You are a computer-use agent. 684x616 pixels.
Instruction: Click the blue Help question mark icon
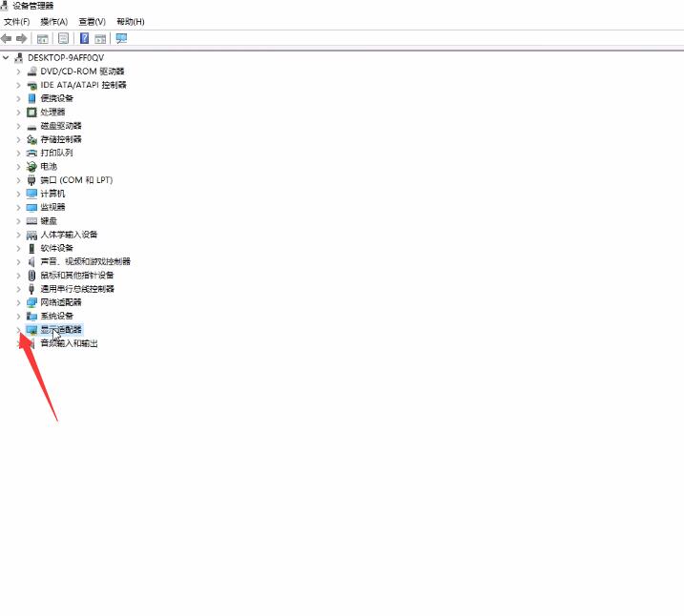pyautogui.click(x=84, y=39)
